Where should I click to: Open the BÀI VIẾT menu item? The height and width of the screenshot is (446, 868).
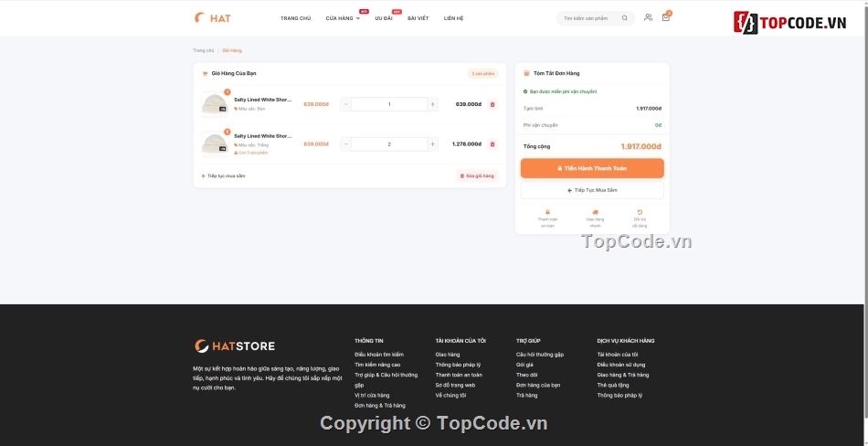click(x=418, y=18)
